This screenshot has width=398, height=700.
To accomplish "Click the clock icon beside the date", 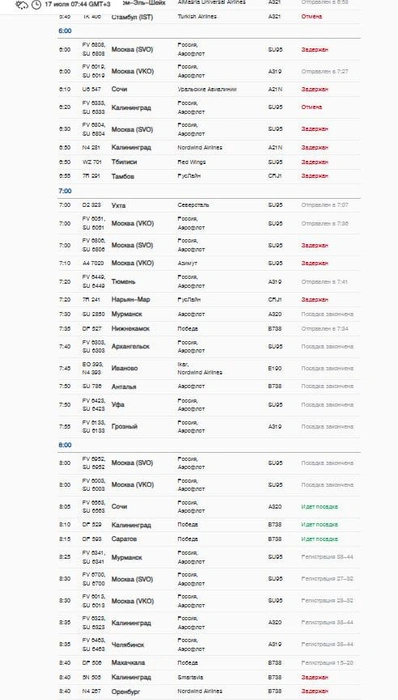I will click(x=36, y=5).
